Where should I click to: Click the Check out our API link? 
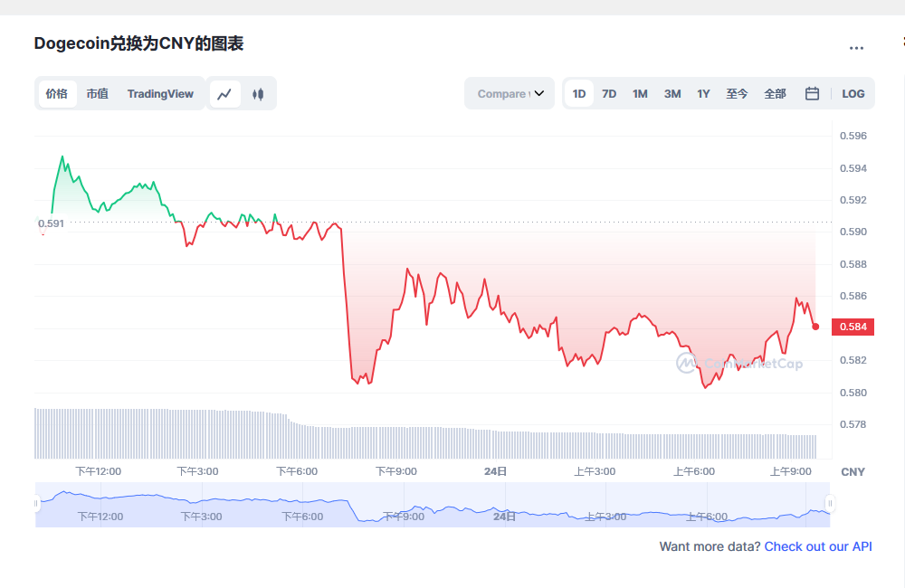(x=818, y=546)
